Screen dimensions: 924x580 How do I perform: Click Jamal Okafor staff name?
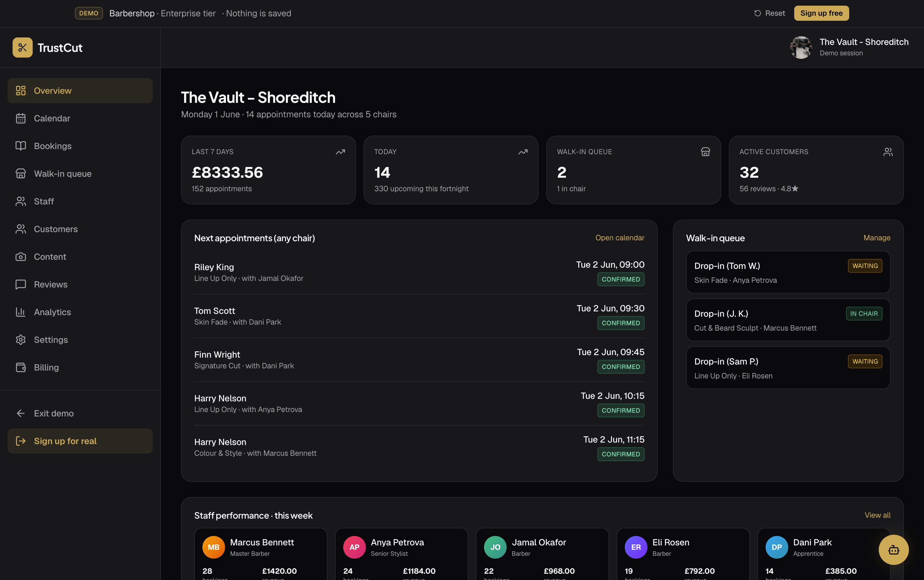pos(538,542)
